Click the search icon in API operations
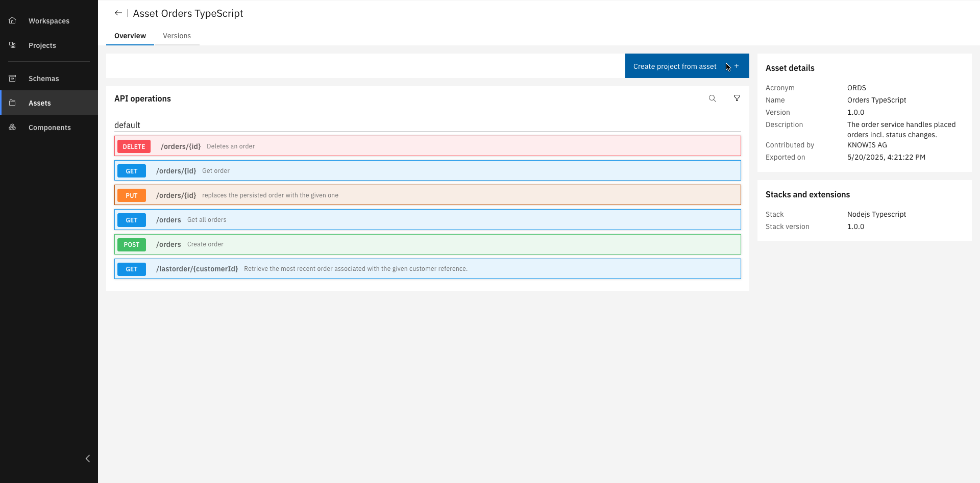980x483 pixels. tap(713, 98)
